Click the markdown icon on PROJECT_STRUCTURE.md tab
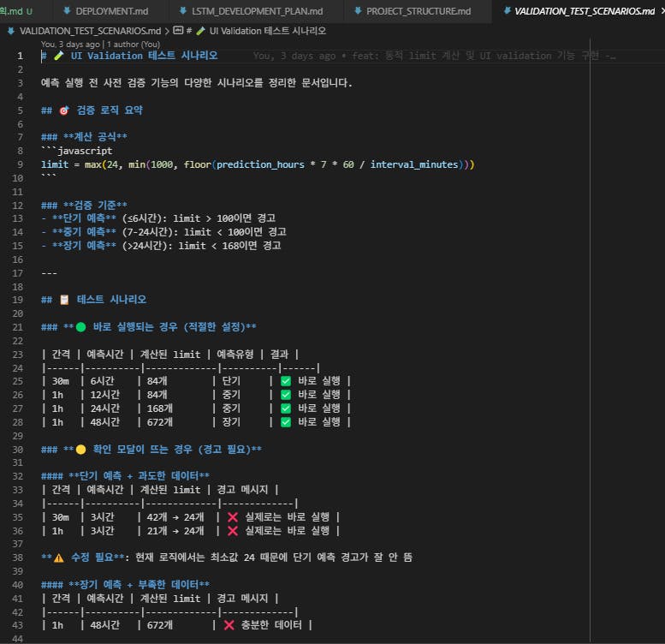This screenshot has height=644, width=665. click(x=358, y=11)
